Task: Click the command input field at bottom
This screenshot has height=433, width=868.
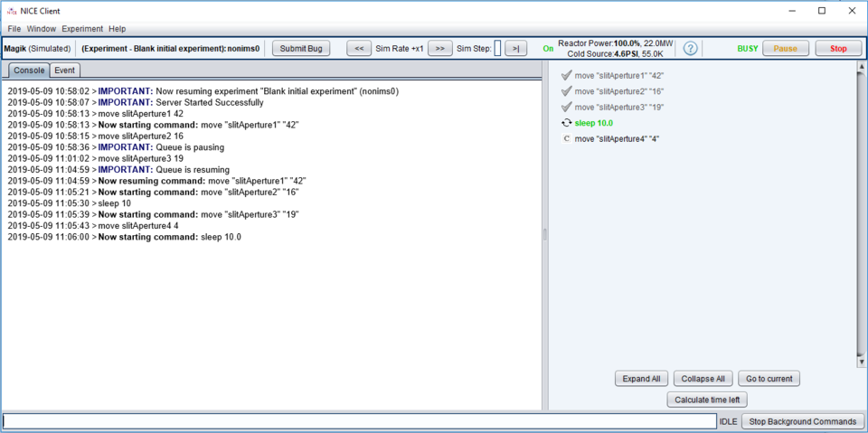Action: pos(359,421)
